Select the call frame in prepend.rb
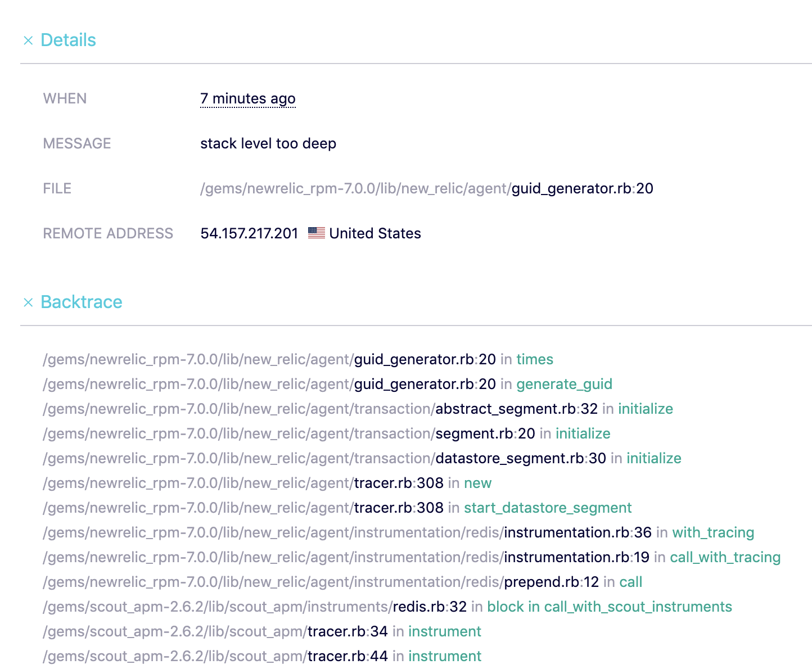Screen dimensions: 812x669 pyautogui.click(x=631, y=582)
